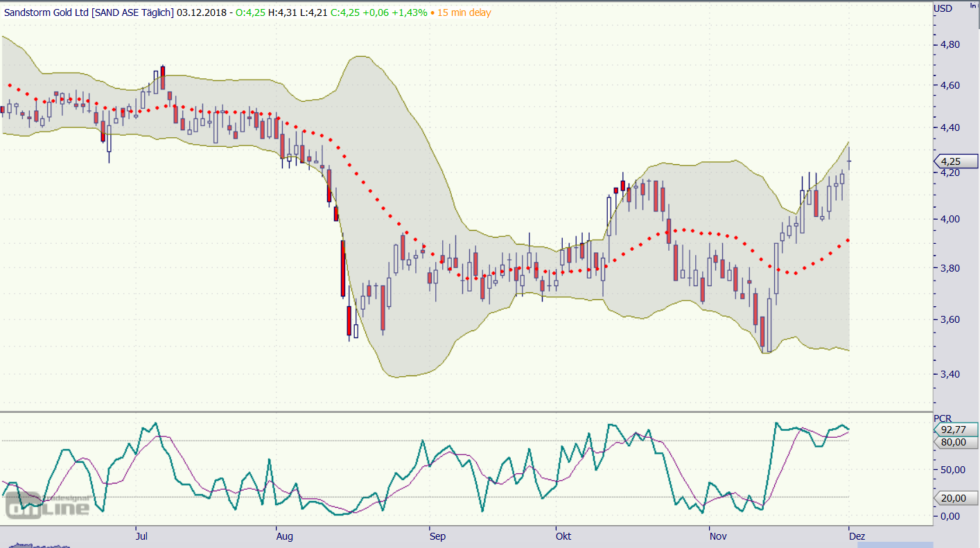Click the "4,80" price axis label

(x=950, y=44)
